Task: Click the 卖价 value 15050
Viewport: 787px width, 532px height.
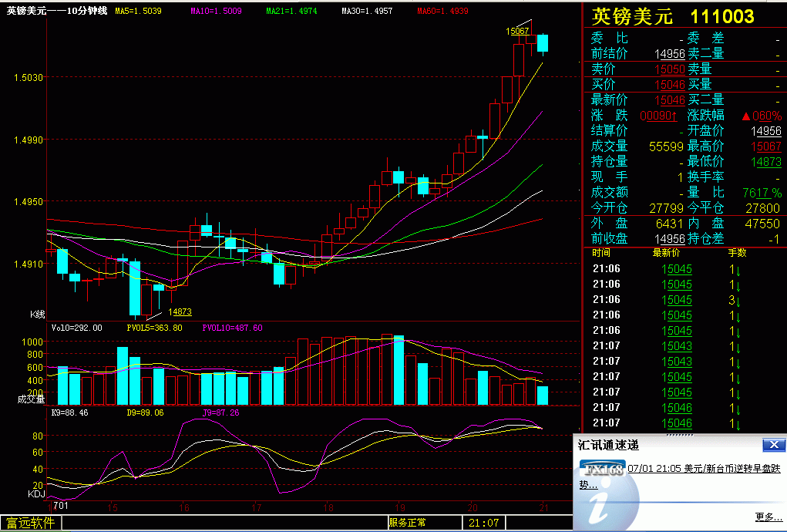Action: tap(670, 69)
